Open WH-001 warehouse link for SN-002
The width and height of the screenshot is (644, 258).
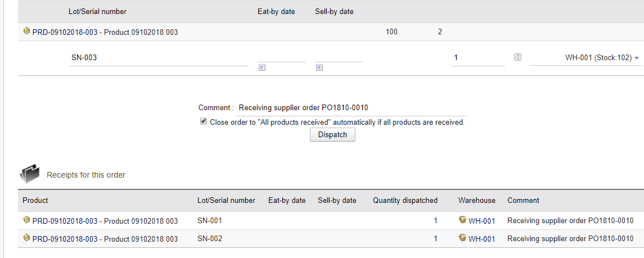click(482, 239)
